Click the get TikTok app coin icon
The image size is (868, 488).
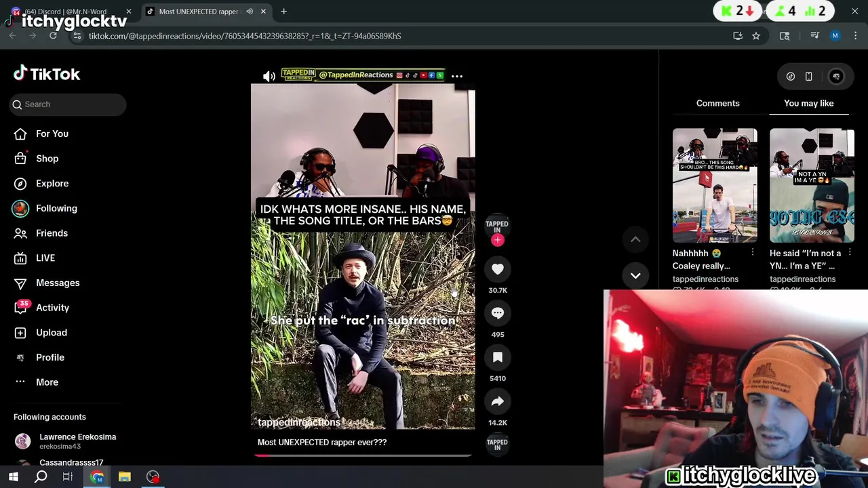pos(791,77)
